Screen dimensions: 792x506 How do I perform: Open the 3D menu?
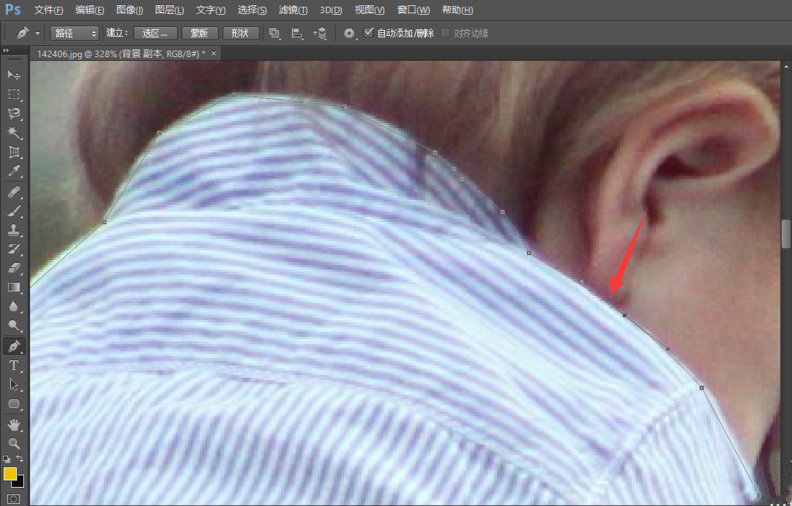point(331,10)
